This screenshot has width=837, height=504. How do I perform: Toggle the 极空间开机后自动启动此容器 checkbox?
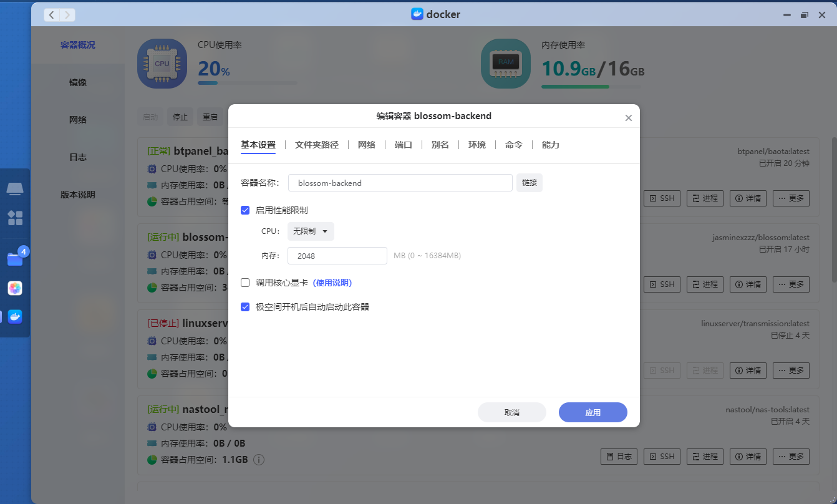click(x=246, y=307)
